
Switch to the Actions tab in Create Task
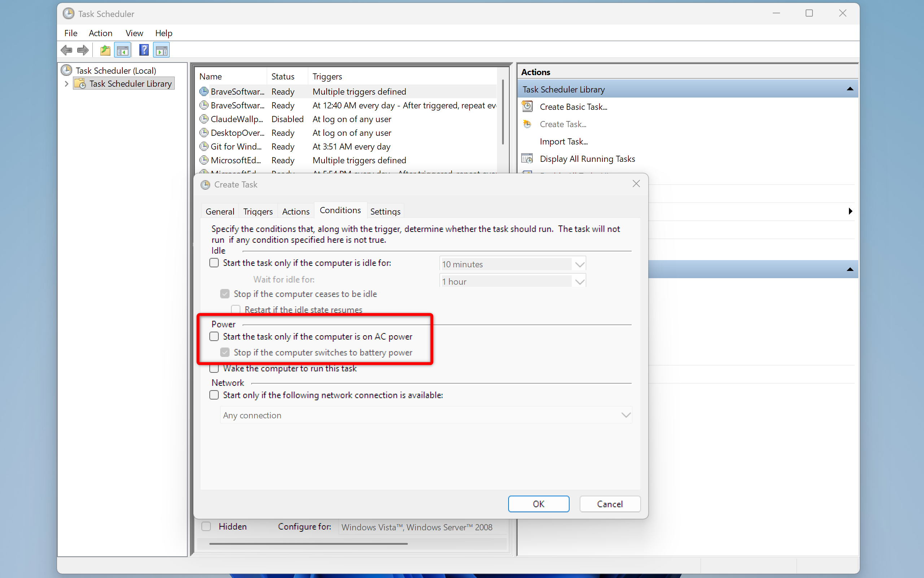tap(296, 211)
